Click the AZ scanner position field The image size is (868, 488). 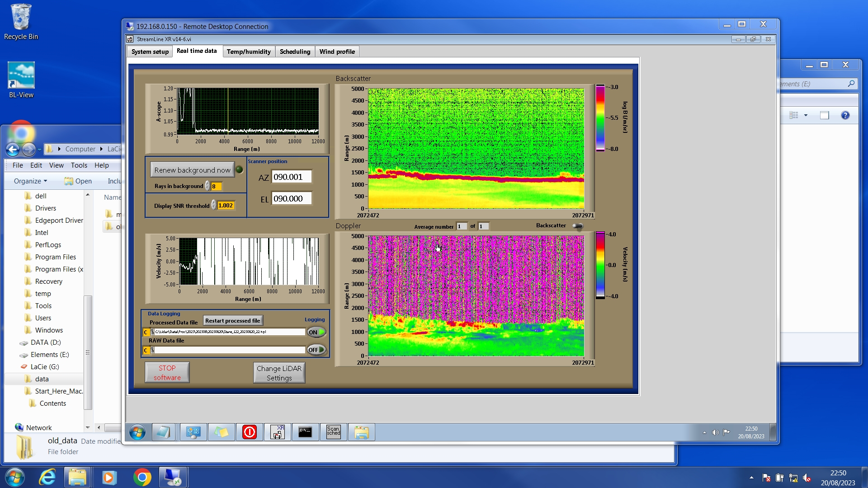291,177
